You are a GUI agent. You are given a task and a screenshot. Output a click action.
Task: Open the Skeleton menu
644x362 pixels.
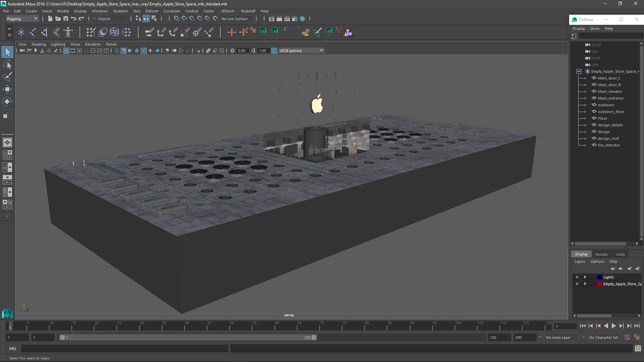(120, 11)
